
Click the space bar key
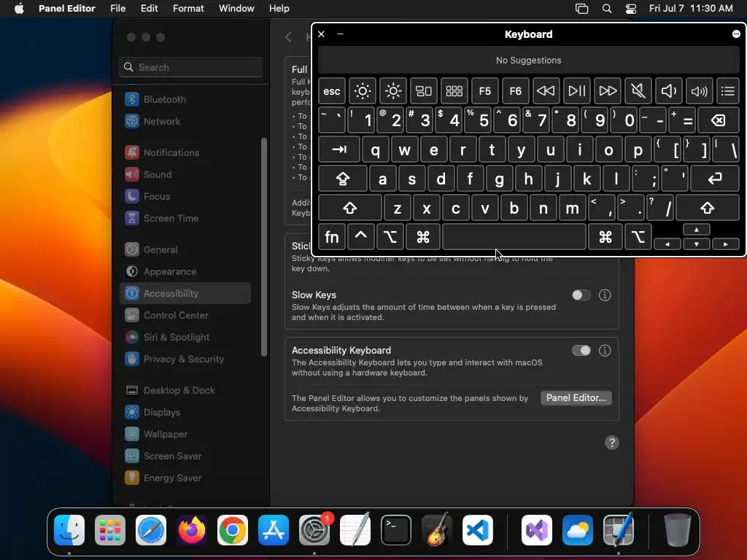tap(514, 237)
